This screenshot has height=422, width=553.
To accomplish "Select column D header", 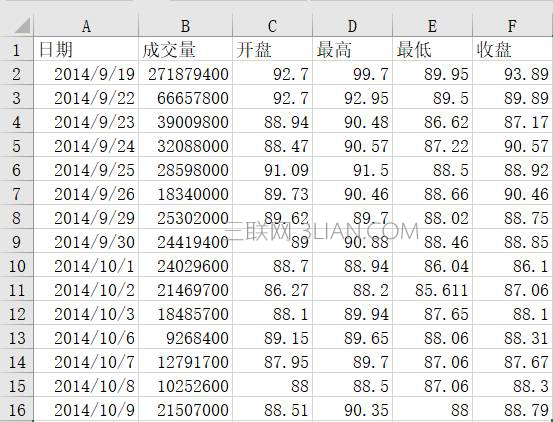I will point(353,26).
